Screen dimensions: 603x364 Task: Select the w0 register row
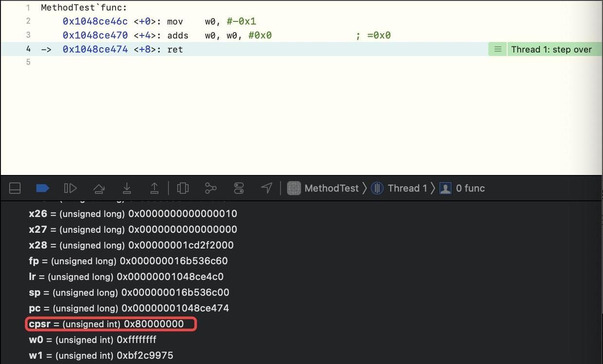tap(92, 340)
